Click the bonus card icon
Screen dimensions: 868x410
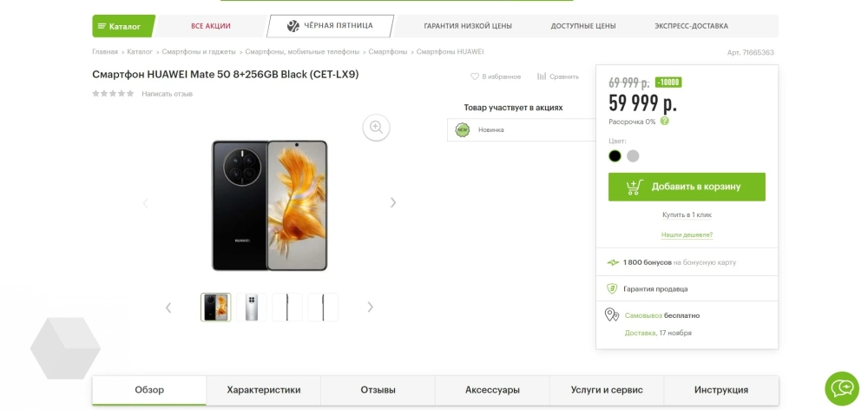[613, 262]
